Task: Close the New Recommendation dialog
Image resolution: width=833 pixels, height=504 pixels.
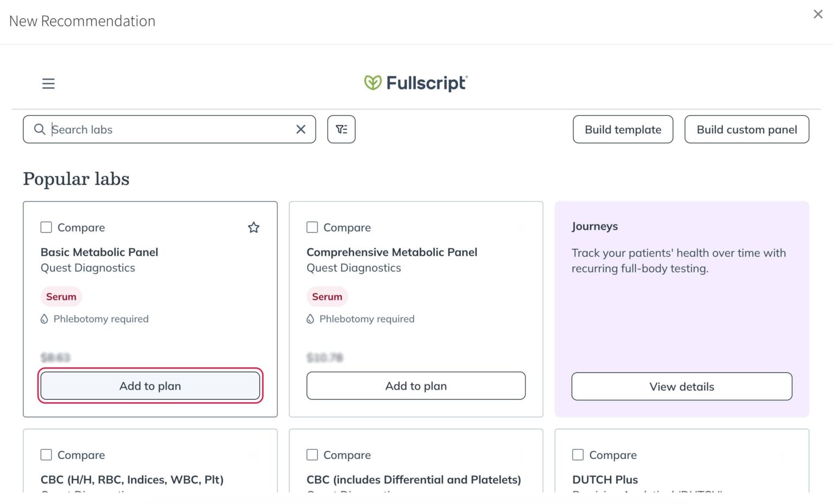Action: (x=818, y=14)
